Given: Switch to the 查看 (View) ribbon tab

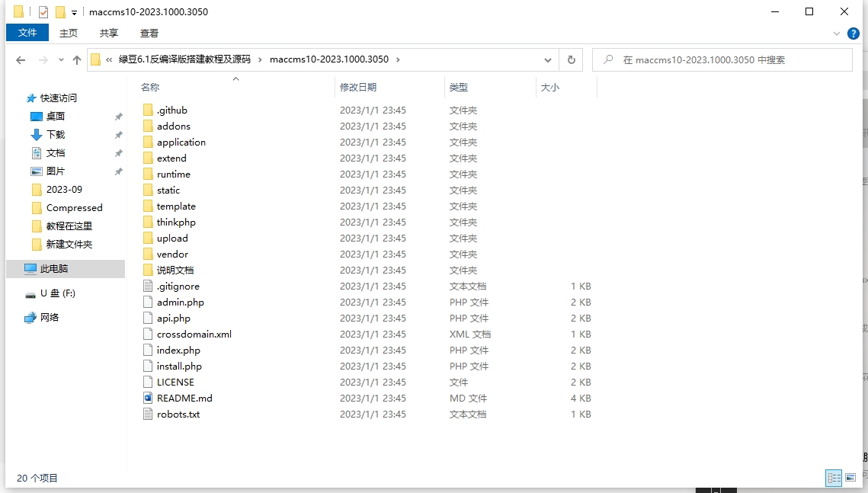Looking at the screenshot, I should pos(149,34).
